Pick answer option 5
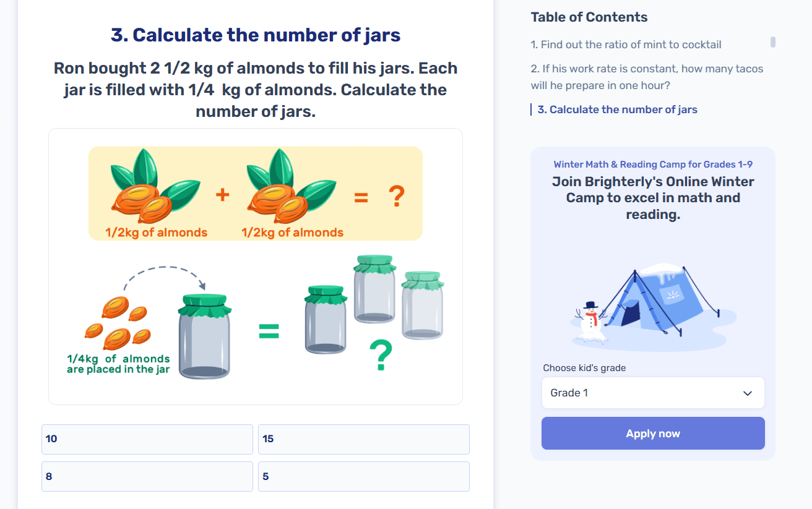The image size is (812, 509). pyautogui.click(x=363, y=477)
